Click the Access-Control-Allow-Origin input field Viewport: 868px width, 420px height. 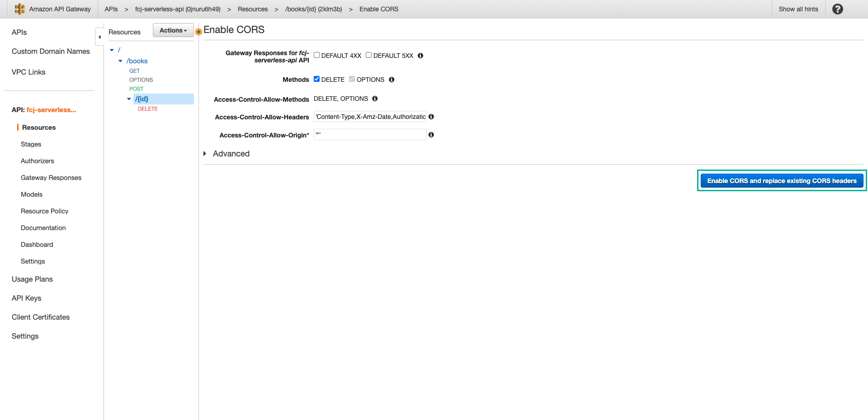click(x=370, y=135)
